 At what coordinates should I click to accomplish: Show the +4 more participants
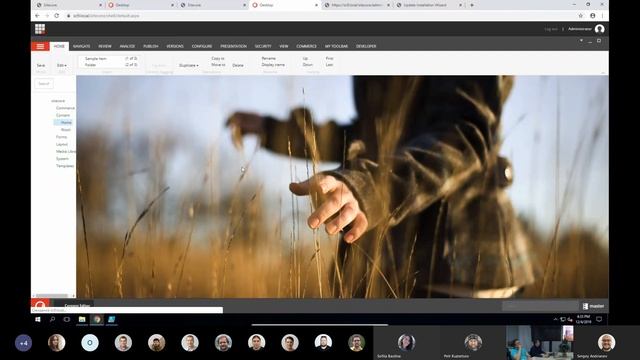[23, 343]
